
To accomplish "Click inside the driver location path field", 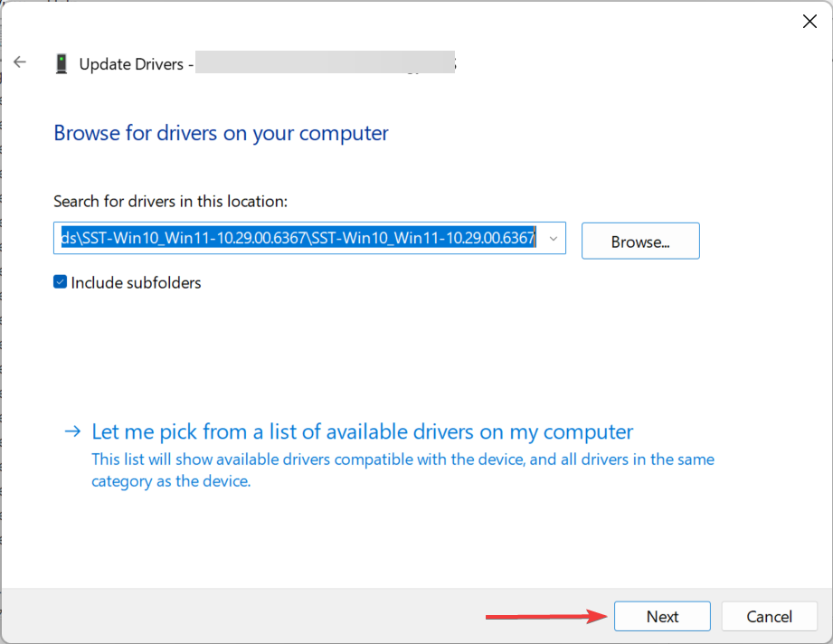I will (298, 238).
